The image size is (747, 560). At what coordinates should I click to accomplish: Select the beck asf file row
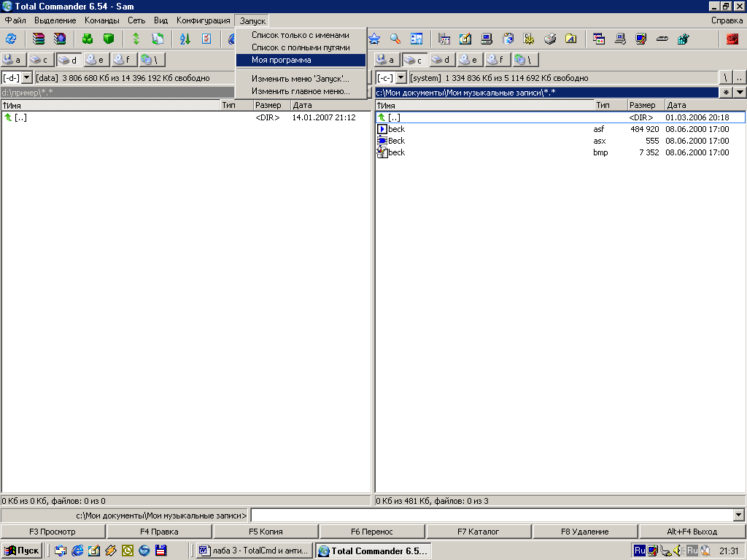[560, 129]
